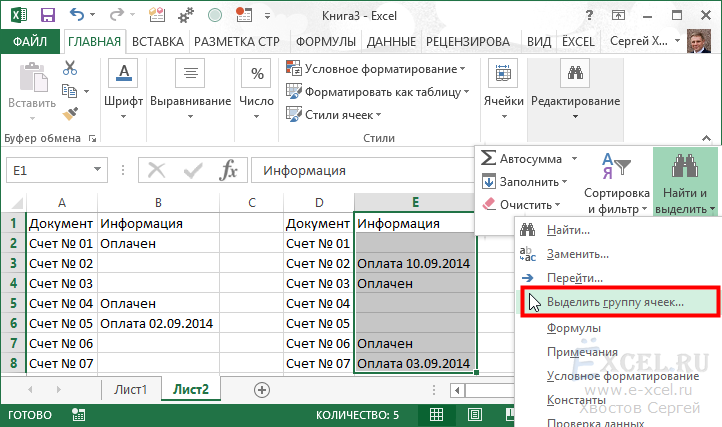The image size is (722, 427).
Task: Select row 5 header
Action: [13, 304]
